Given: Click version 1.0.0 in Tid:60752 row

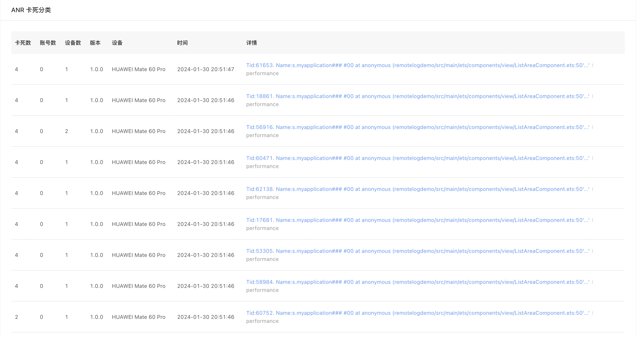Looking at the screenshot, I should [96, 317].
